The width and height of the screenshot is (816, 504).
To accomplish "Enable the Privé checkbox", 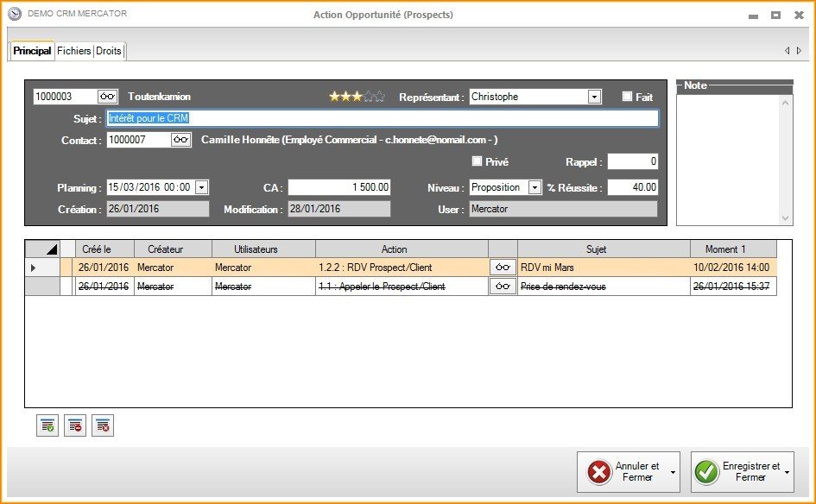I will (477, 161).
